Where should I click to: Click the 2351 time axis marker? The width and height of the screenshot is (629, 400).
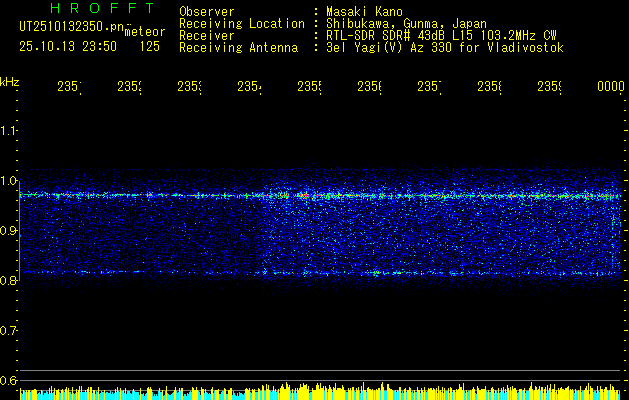[x=69, y=87]
